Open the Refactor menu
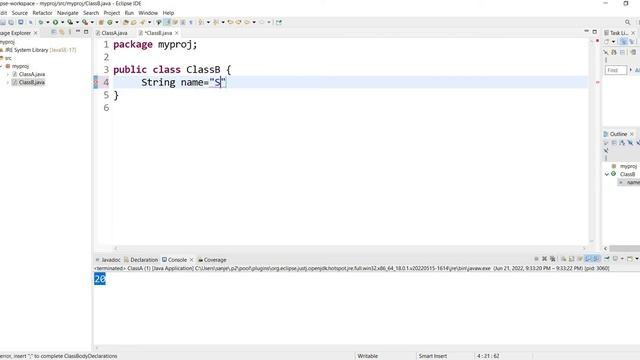 pos(42,13)
